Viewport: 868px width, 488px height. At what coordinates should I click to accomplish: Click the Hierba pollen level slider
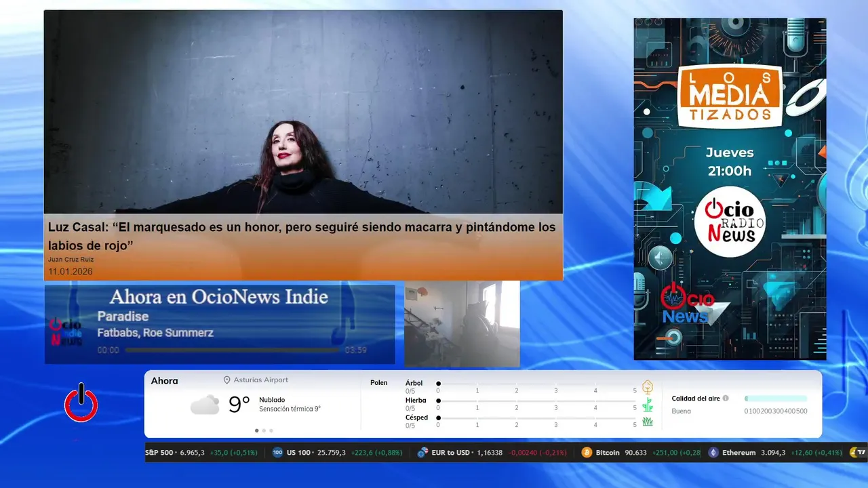point(536,401)
